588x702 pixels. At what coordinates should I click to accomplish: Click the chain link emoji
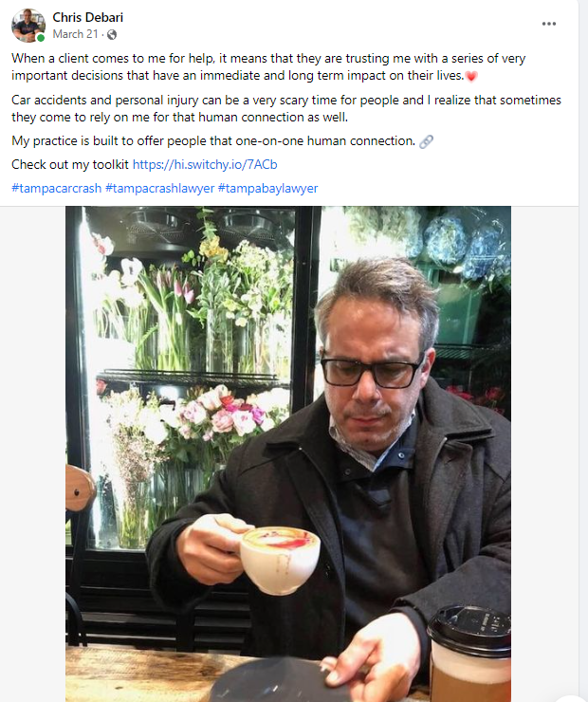426,141
